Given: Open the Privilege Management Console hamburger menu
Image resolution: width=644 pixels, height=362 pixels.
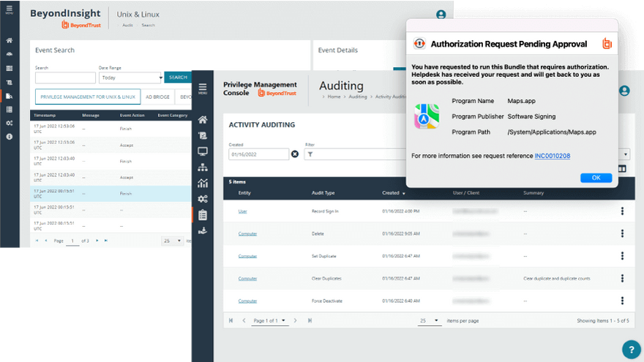Looking at the screenshot, I should (x=203, y=87).
